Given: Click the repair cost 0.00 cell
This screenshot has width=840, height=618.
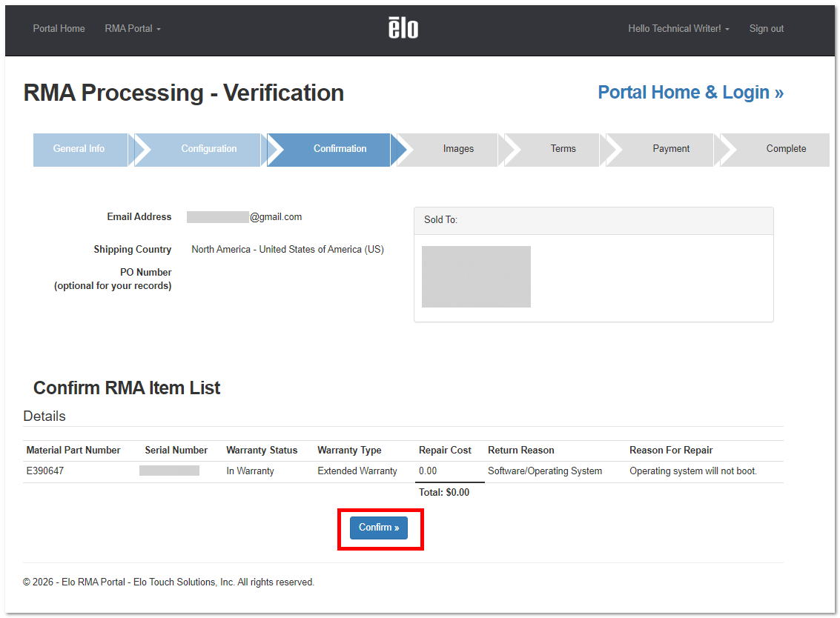Looking at the screenshot, I should pyautogui.click(x=428, y=471).
